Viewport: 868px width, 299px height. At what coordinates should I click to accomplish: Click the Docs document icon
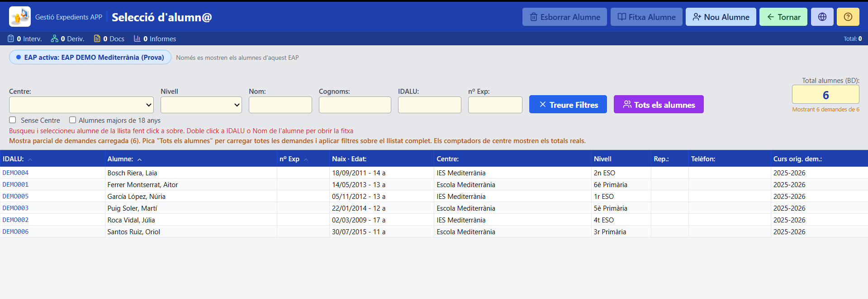pos(97,39)
